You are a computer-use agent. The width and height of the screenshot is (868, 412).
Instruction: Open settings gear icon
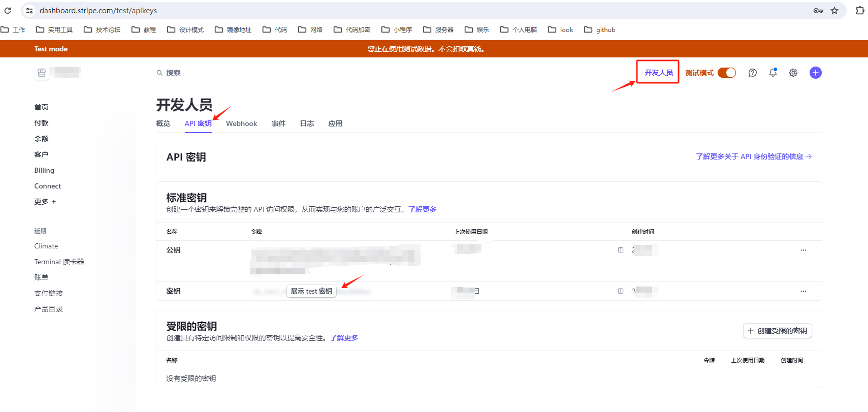793,73
